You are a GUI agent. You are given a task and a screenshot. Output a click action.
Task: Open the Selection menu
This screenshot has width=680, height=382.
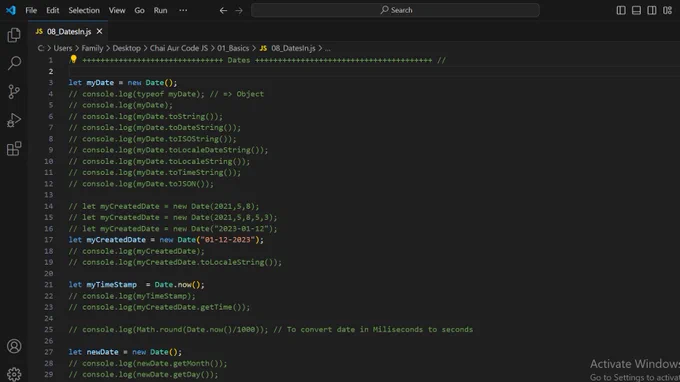[x=84, y=10]
